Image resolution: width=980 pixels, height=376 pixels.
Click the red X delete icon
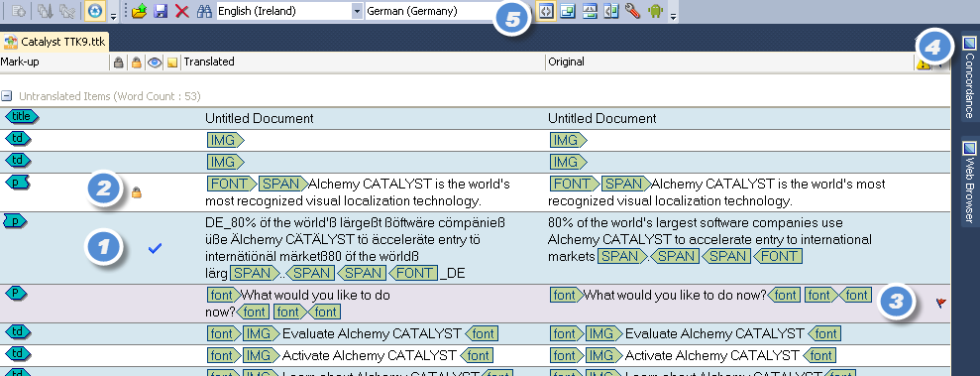182,11
